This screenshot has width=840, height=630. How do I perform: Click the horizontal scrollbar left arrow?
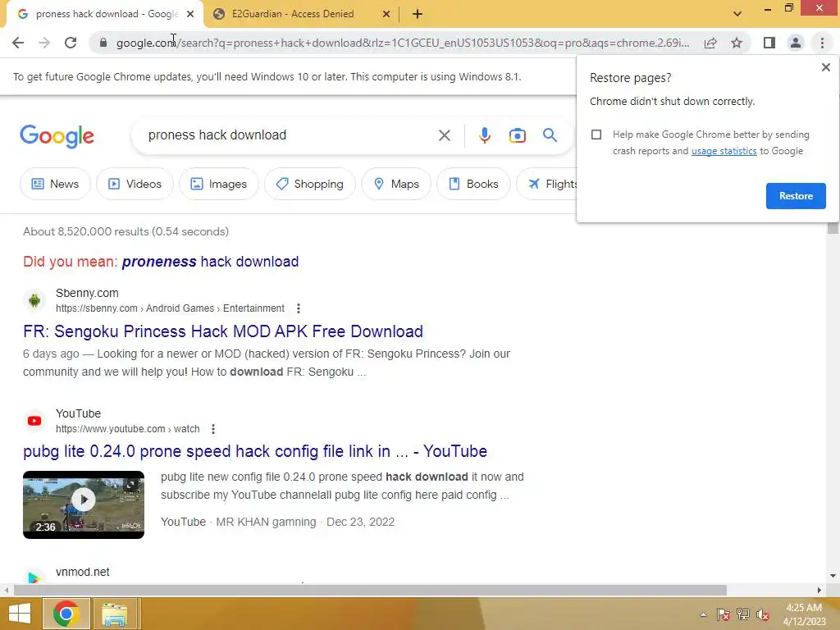pyautogui.click(x=7, y=590)
